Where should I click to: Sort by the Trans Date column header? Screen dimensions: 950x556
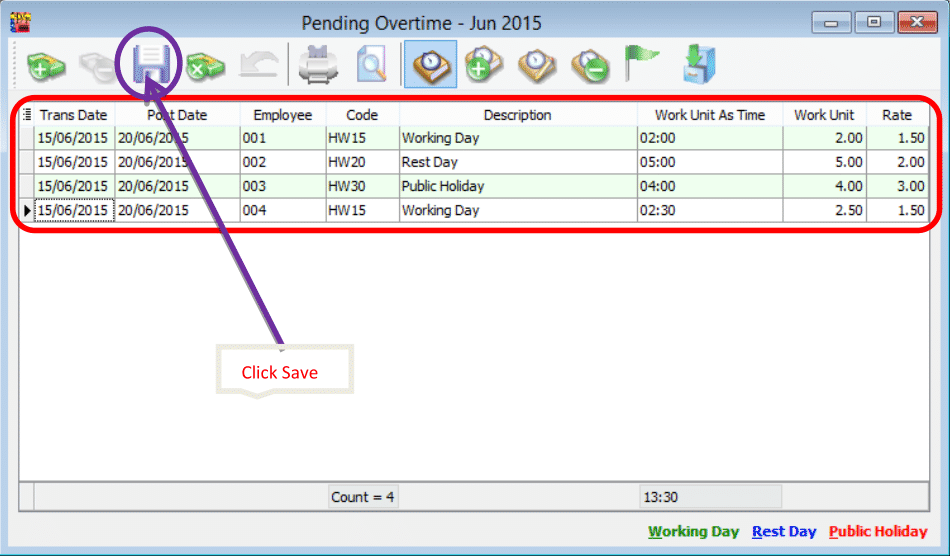tap(73, 115)
